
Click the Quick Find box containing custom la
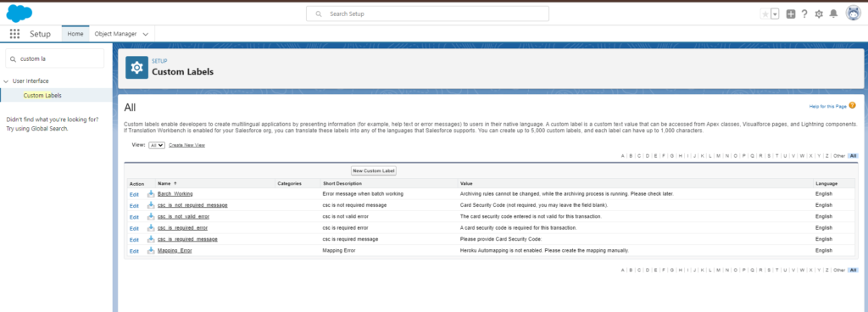[55, 58]
